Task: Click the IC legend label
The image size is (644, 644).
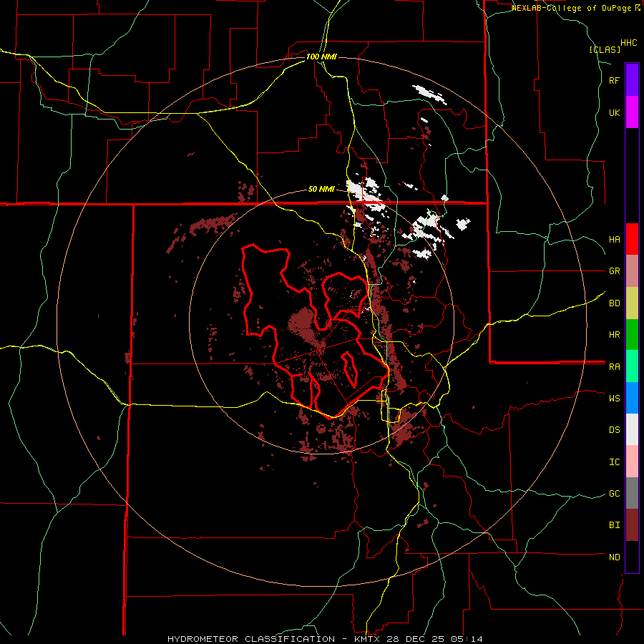Action: 614,462
